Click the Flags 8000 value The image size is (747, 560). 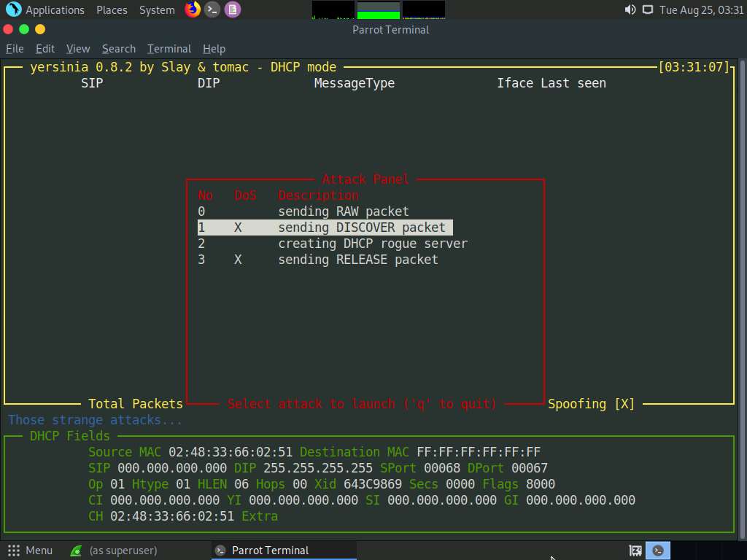pyautogui.click(x=541, y=484)
